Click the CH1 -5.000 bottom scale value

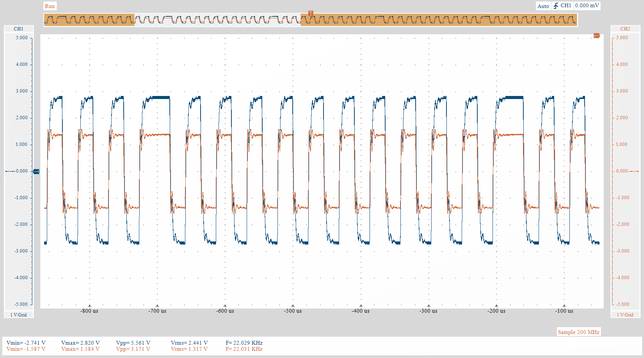pos(21,304)
